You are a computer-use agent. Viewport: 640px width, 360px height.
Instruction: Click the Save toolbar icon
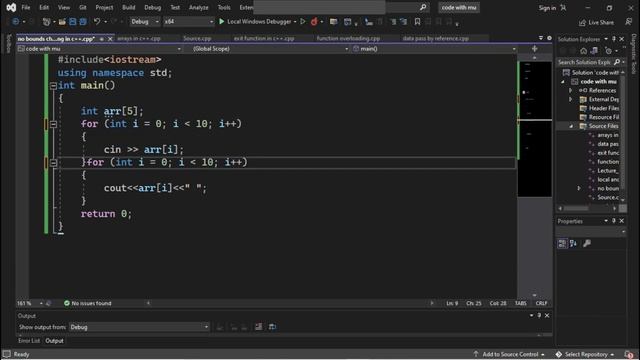(73, 22)
